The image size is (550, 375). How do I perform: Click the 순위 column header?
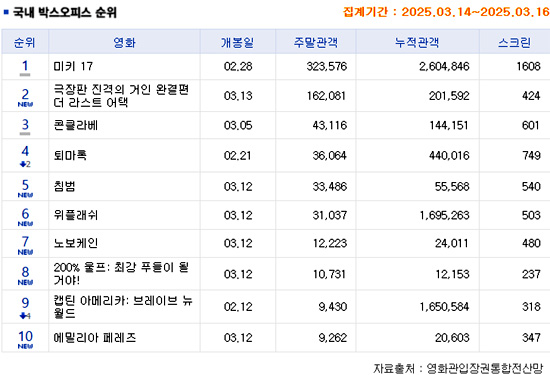point(25,42)
